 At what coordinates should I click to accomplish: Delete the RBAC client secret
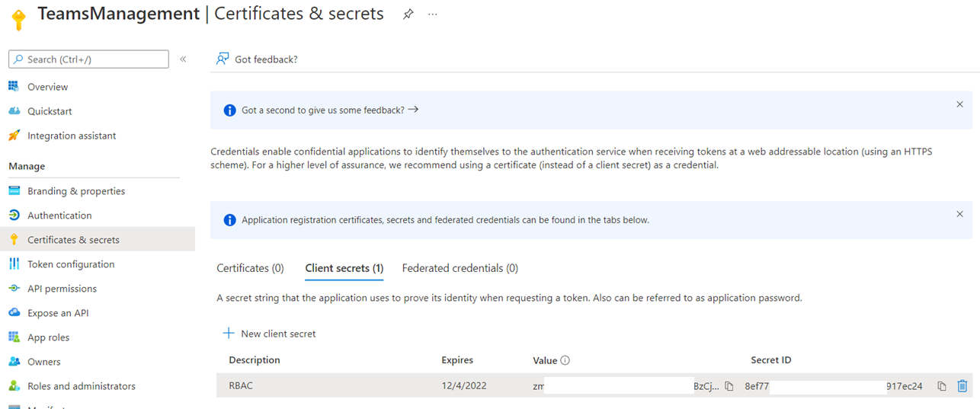tap(962, 386)
